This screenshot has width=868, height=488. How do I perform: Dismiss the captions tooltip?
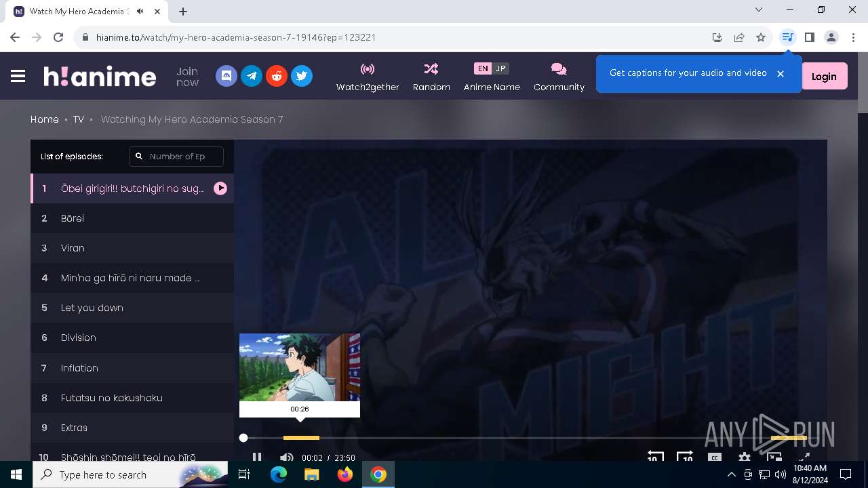[x=781, y=73]
